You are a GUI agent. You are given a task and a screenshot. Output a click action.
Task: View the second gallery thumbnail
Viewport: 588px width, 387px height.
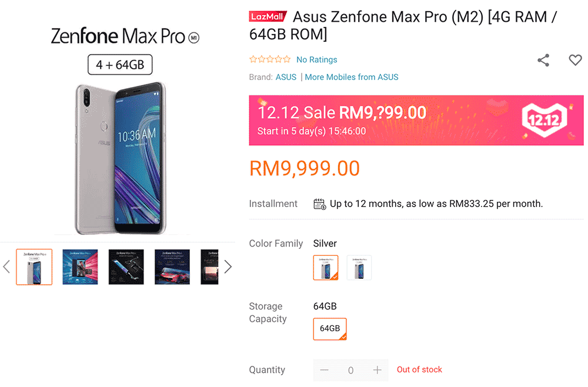pos(80,267)
